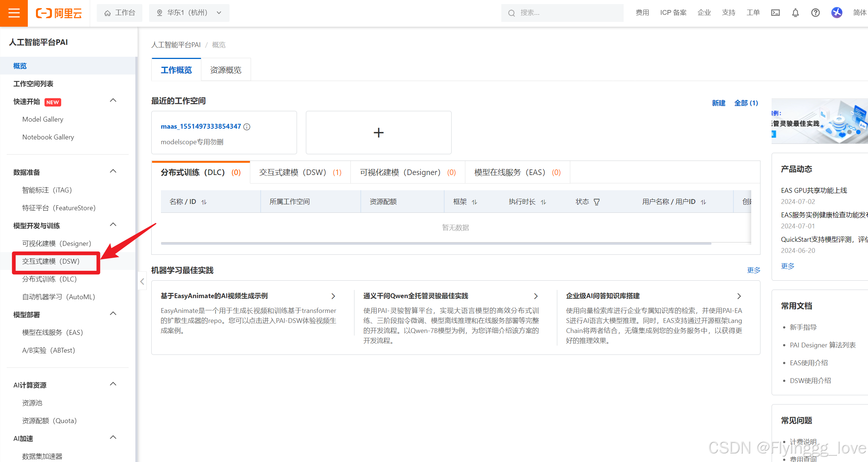Sort by 框架 column
The width and height of the screenshot is (868, 462).
(475, 202)
